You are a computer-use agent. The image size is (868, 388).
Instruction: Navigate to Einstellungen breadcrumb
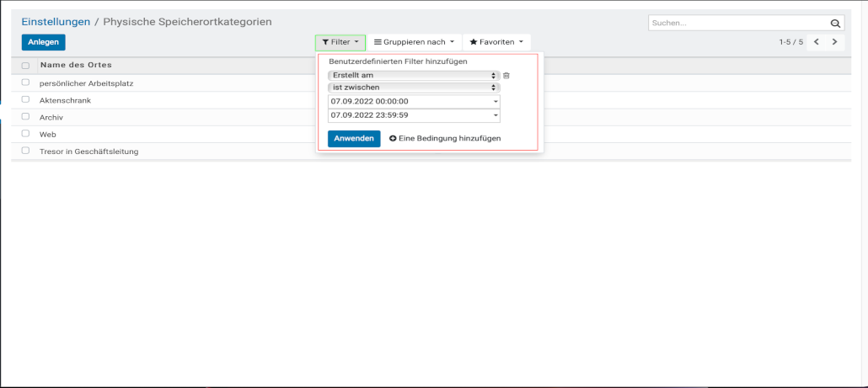point(56,22)
